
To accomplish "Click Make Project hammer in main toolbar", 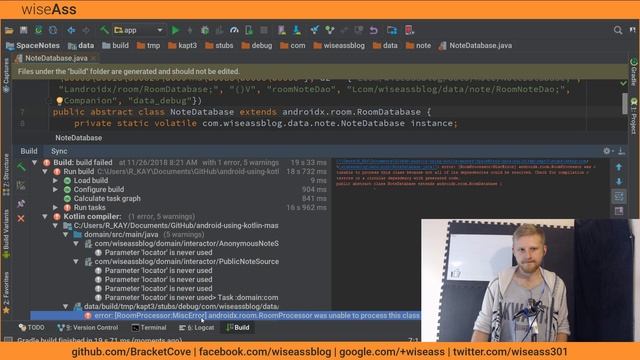I will 104,30.
